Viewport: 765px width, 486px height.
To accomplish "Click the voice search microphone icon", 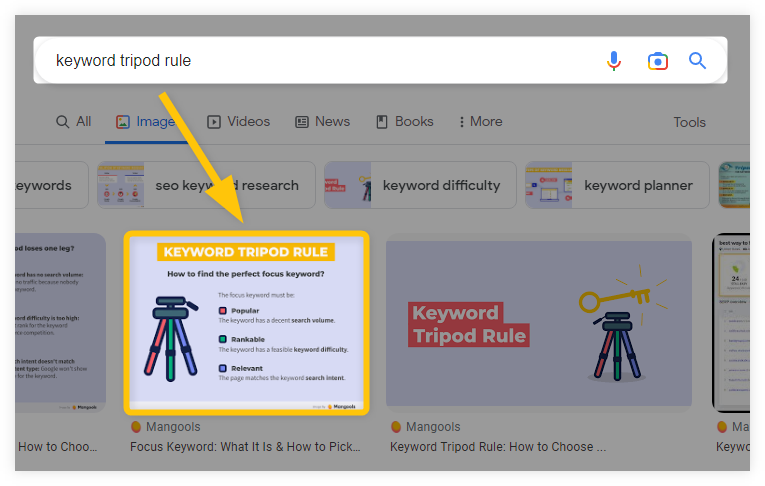I will (614, 61).
